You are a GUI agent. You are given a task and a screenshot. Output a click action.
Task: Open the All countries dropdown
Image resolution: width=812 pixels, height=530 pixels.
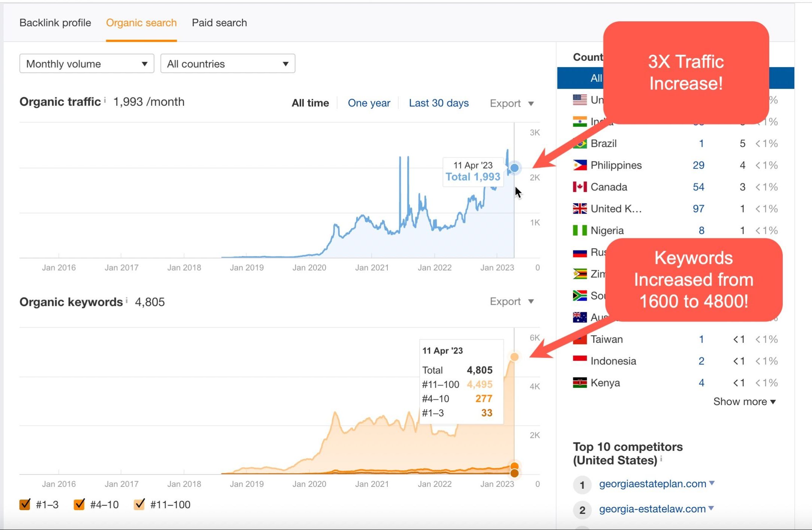(x=227, y=63)
